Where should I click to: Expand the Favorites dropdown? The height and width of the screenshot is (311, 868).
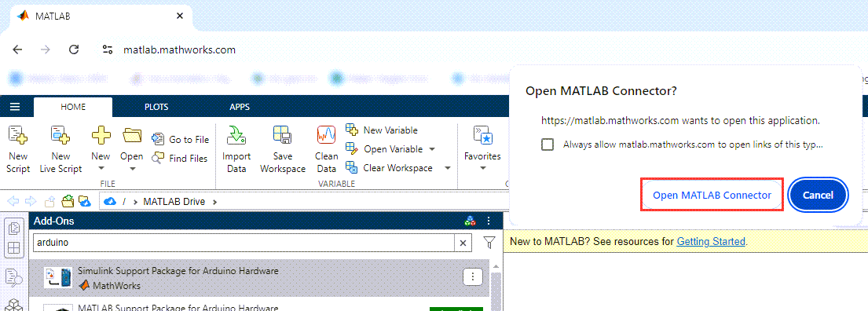(482, 168)
